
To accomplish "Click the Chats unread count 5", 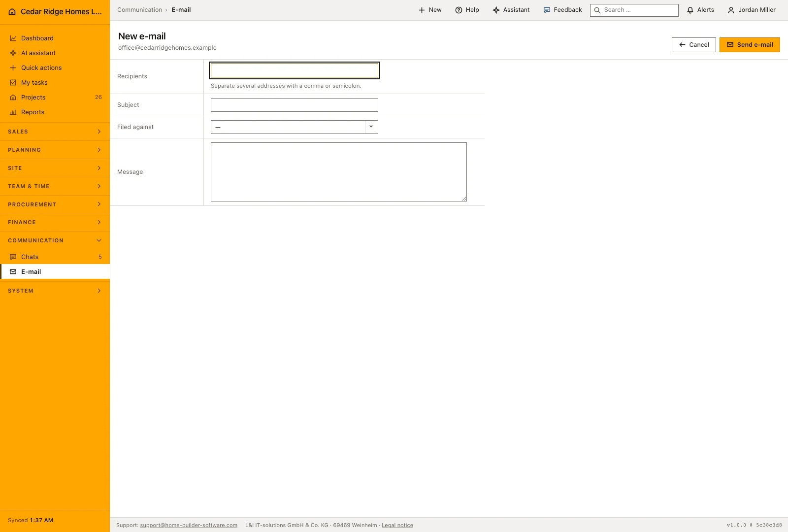I will pyautogui.click(x=100, y=257).
